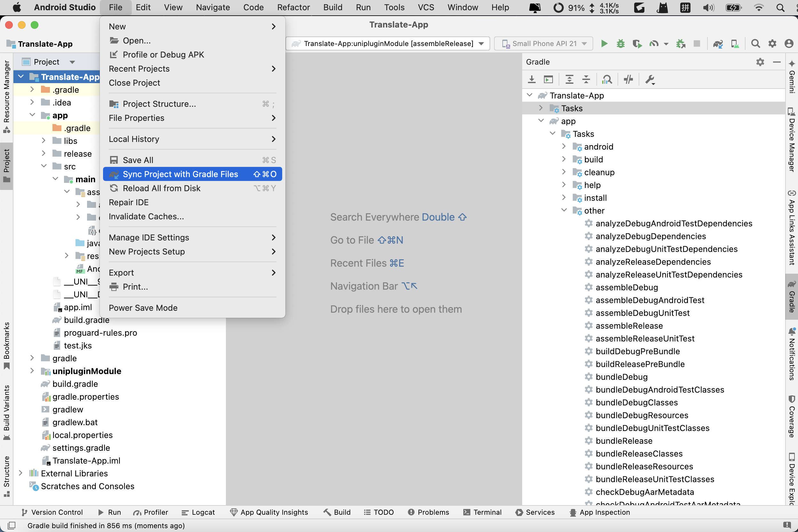Open the Small Phone API 21 device dropdown

point(544,44)
